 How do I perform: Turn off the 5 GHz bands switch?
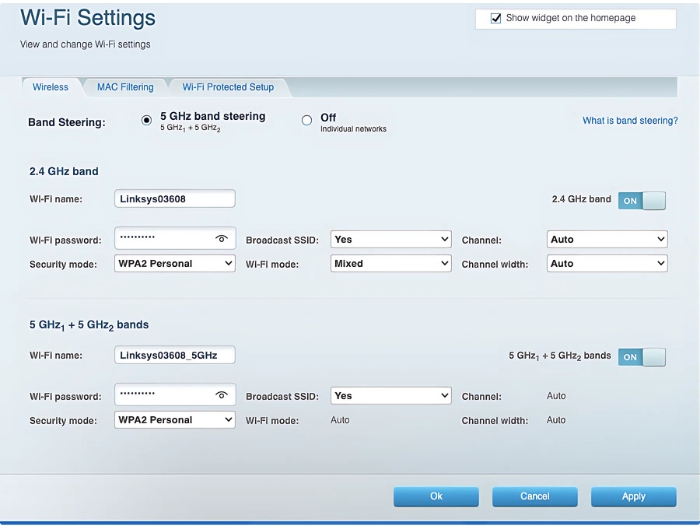(x=642, y=357)
